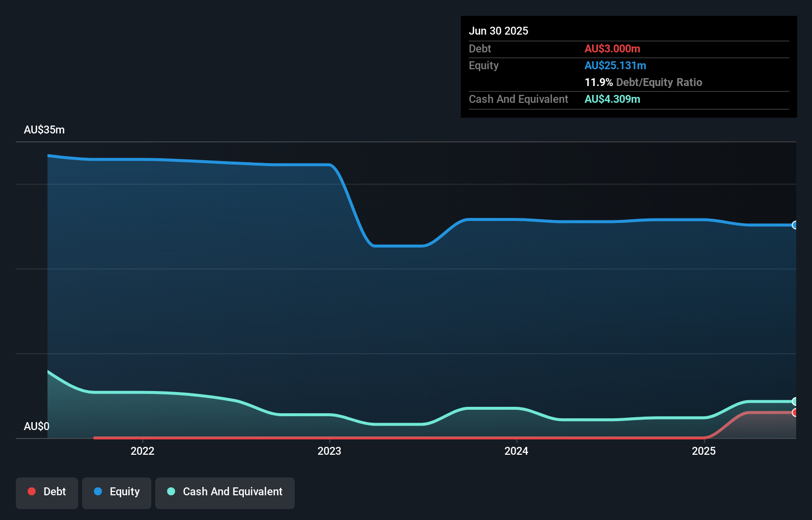
Task: Click the teal Cash And Equivalent legend dot
Action: (171, 491)
